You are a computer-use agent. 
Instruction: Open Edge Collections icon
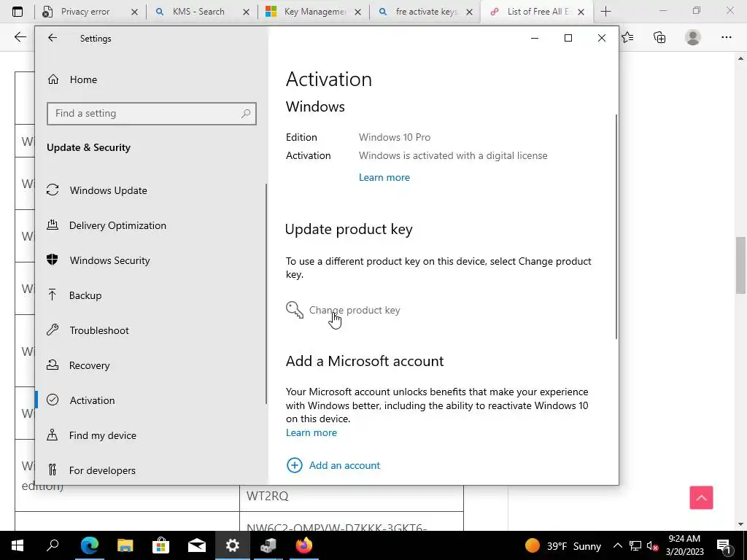point(659,36)
